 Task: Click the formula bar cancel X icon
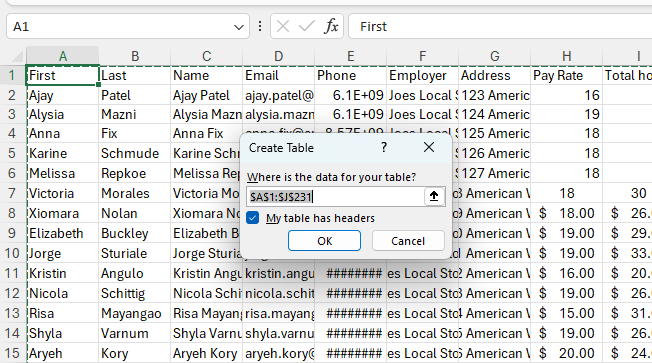point(283,27)
